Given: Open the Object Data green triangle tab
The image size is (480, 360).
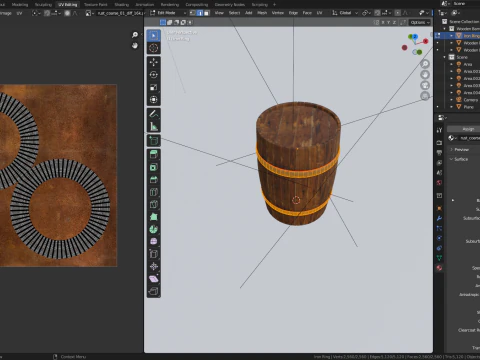Looking at the screenshot, I should coord(439,258).
